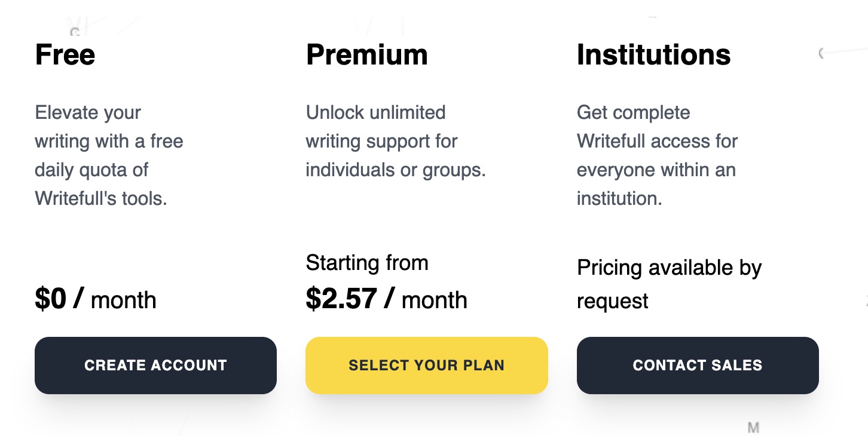Click the 'Get complete' description text

(x=634, y=112)
